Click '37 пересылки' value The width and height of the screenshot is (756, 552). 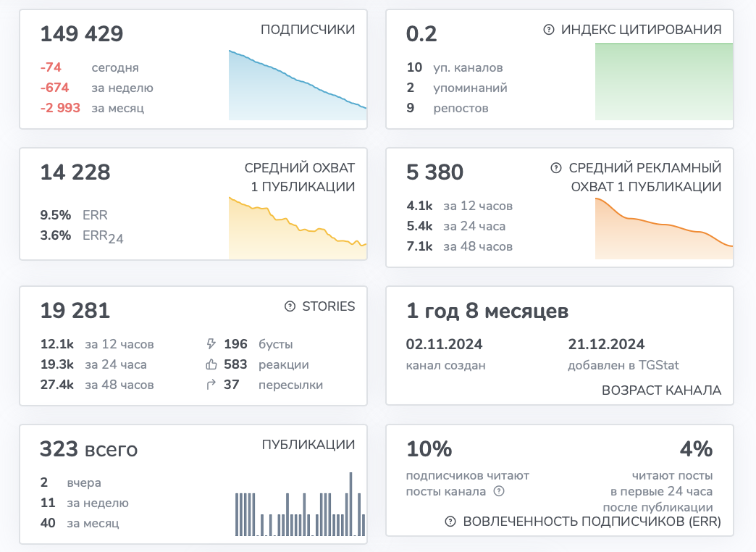[x=274, y=385]
